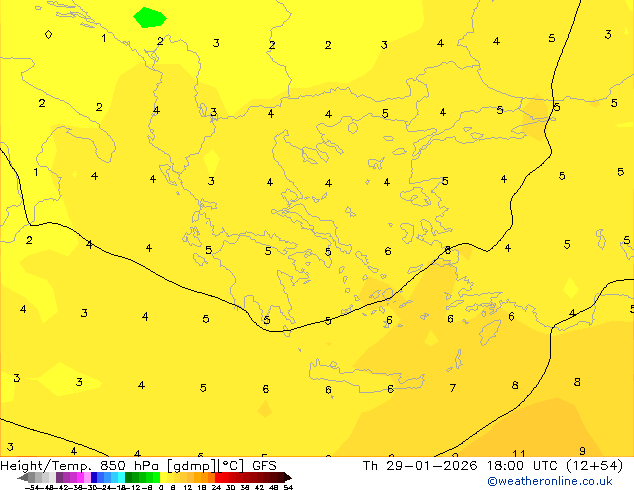Pick the magenta segment of the color legend
This screenshot has width=634, height=490.
click(x=80, y=477)
